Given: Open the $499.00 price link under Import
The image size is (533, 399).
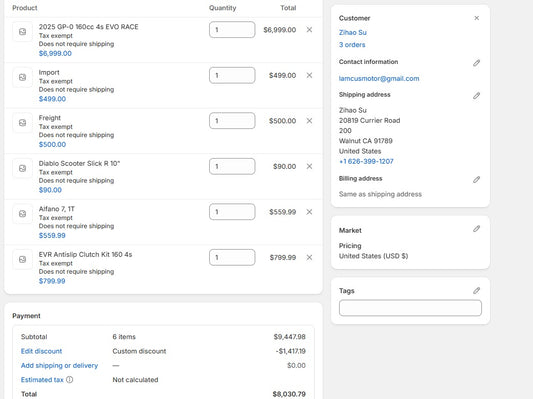Looking at the screenshot, I should (52, 99).
